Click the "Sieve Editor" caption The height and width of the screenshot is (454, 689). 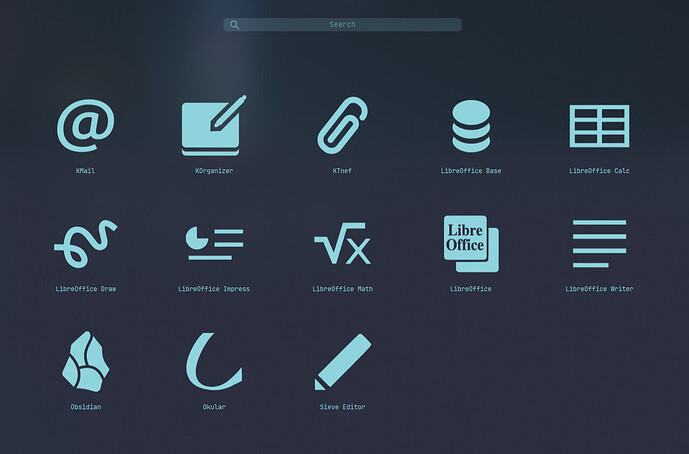coord(342,407)
